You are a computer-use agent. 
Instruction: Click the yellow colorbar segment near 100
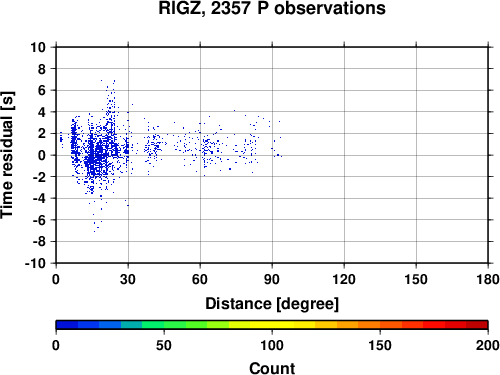point(272,325)
